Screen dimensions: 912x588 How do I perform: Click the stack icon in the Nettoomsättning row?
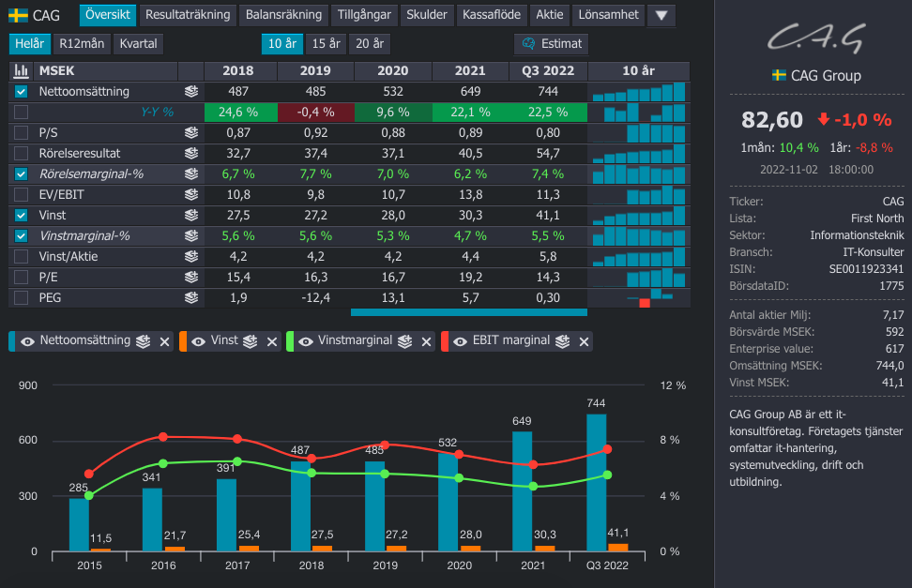coord(191,92)
